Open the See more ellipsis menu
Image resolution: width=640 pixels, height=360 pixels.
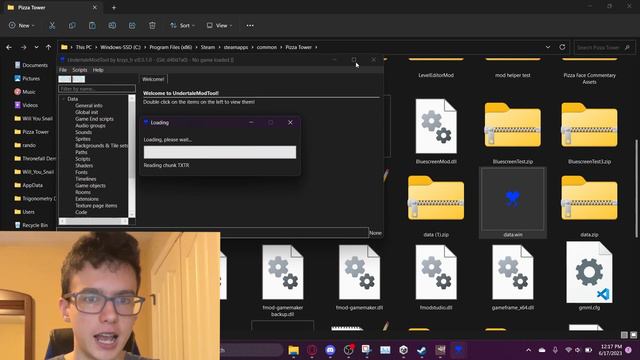250,25
